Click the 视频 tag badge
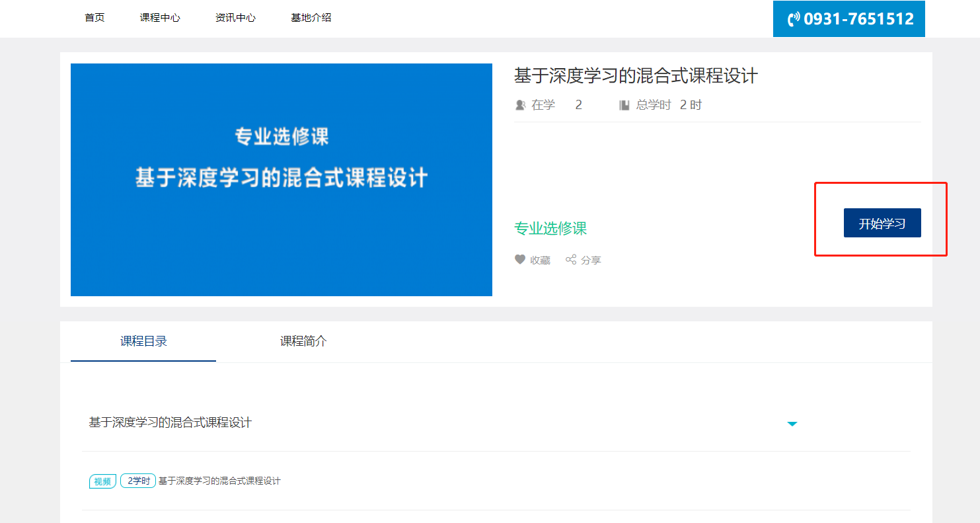 click(x=102, y=481)
